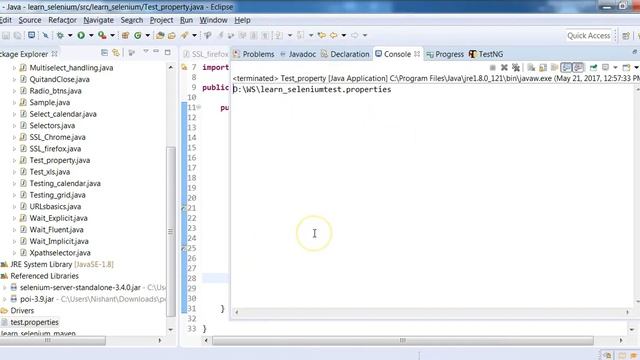Select Wait_Explicit.java in Package Explorer
The width and height of the screenshot is (640, 360).
point(58,218)
